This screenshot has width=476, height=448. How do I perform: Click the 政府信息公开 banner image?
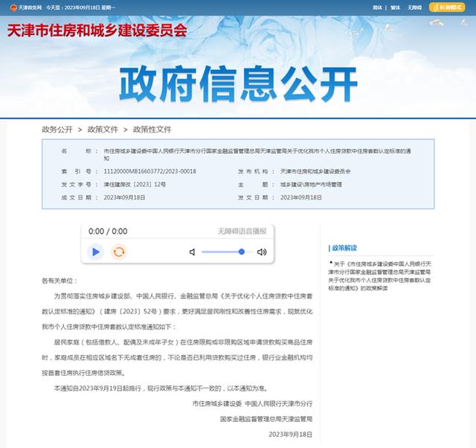[238, 84]
